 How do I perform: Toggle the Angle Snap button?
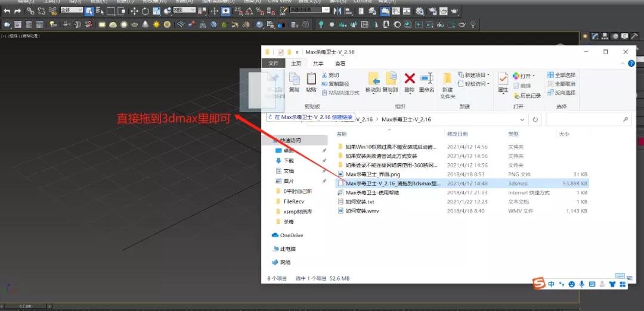click(249, 11)
